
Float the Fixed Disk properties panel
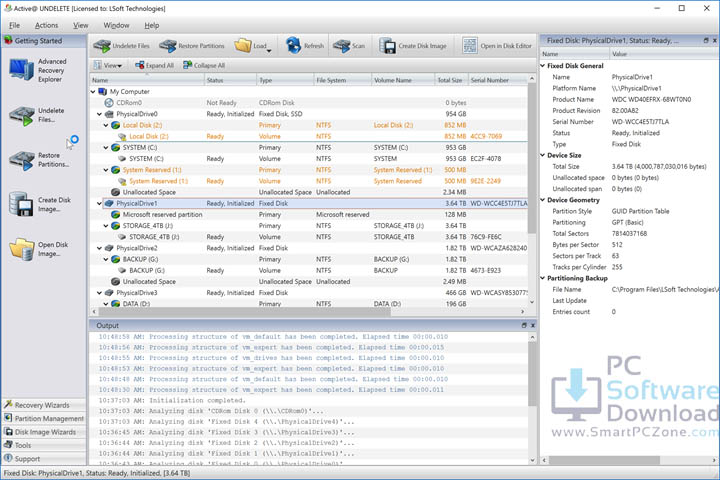click(706, 40)
